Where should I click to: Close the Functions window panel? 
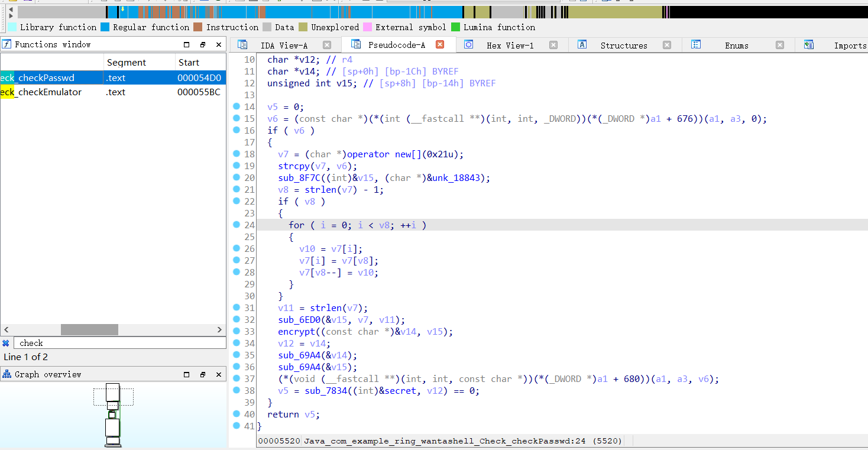tap(219, 44)
